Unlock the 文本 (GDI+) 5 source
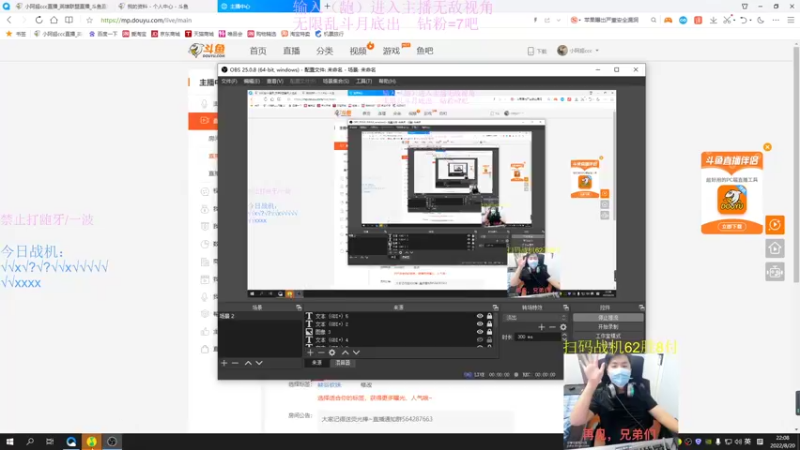800x450 pixels. click(x=489, y=316)
